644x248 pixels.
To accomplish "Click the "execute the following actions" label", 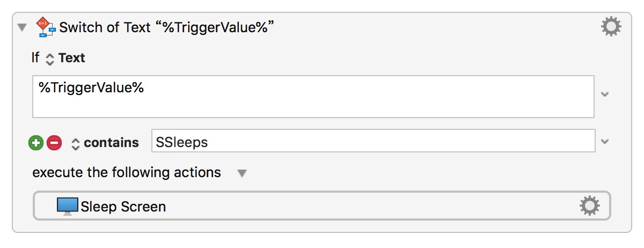I will (127, 173).
